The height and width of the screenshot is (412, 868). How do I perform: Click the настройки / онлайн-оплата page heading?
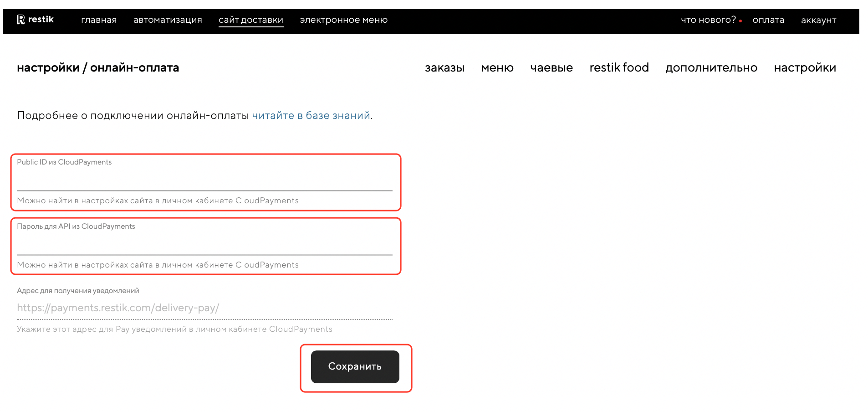[x=98, y=68]
